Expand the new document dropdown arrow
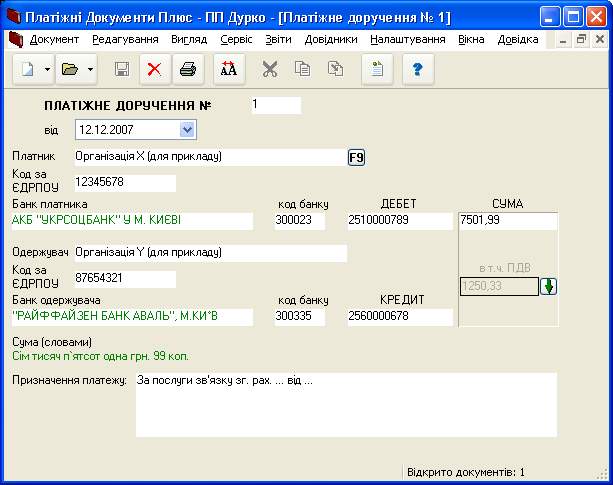Viewport: 613px width, 485px height. [47, 70]
